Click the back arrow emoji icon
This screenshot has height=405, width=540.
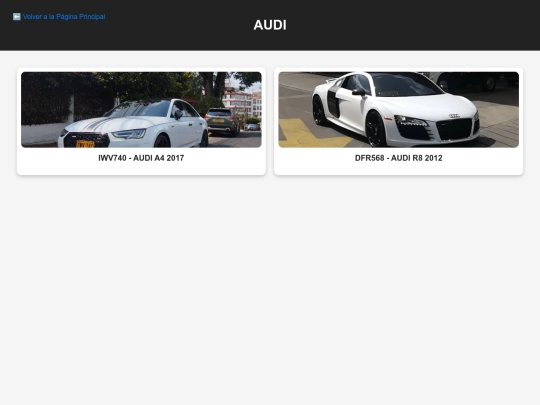point(17,17)
